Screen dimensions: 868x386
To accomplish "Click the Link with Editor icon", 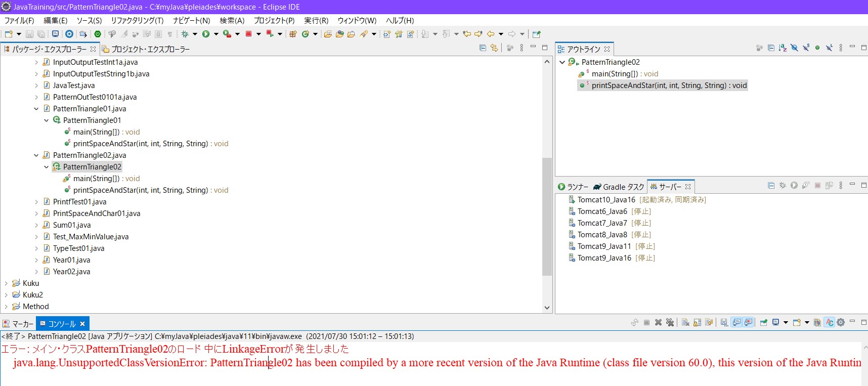I will [494, 48].
